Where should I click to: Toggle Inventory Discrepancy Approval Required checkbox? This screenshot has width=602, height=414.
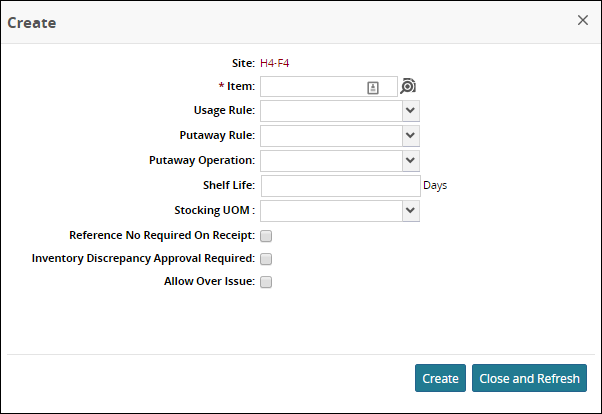pos(266,259)
